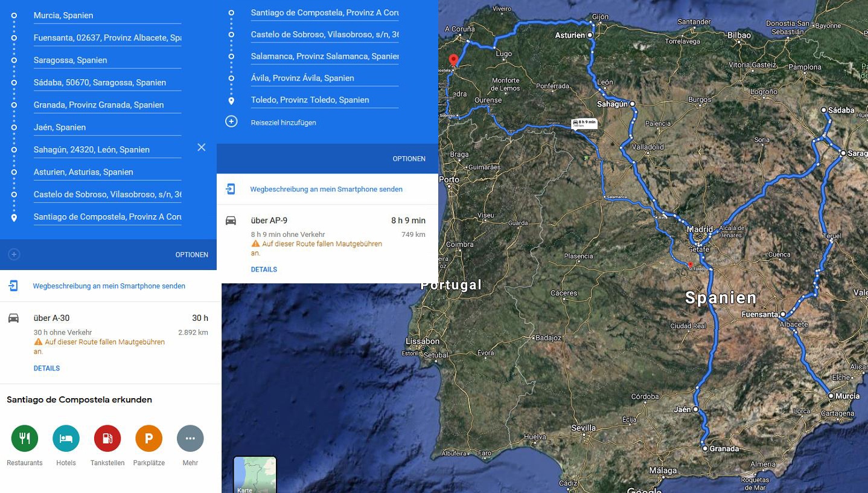This screenshot has height=493, width=868.
Task: Expand OPTIONEN in the second route panel
Action: click(409, 159)
